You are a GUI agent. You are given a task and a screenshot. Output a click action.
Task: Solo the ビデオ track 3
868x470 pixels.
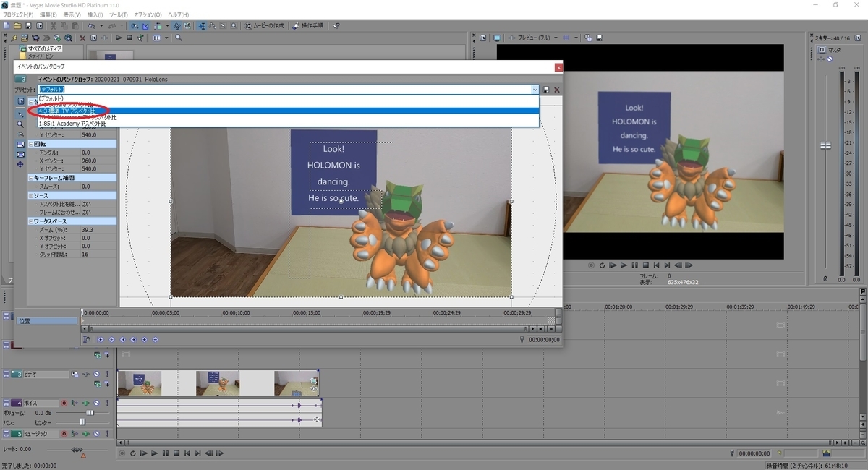point(107,375)
